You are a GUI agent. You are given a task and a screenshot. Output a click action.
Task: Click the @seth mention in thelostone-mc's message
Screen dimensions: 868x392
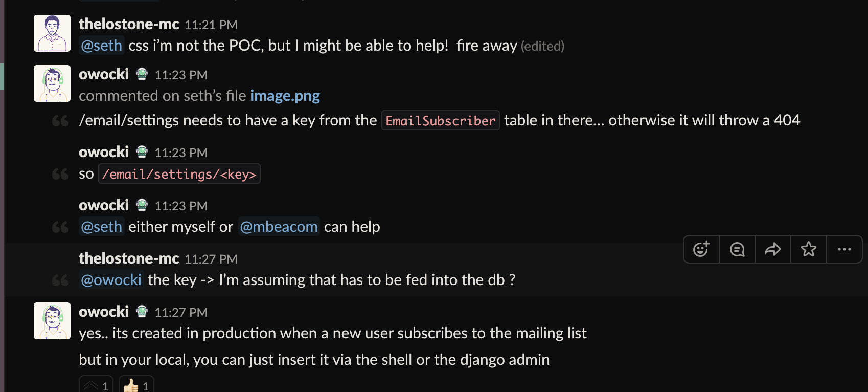point(101,46)
